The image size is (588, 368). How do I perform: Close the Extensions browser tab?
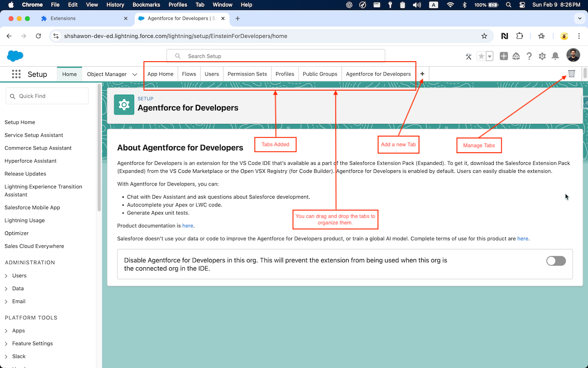click(126, 18)
